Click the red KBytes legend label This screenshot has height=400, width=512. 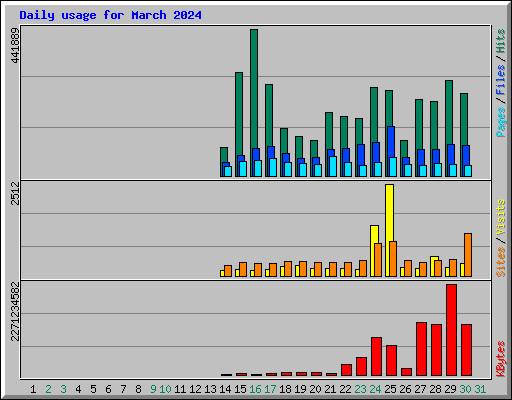click(501, 359)
